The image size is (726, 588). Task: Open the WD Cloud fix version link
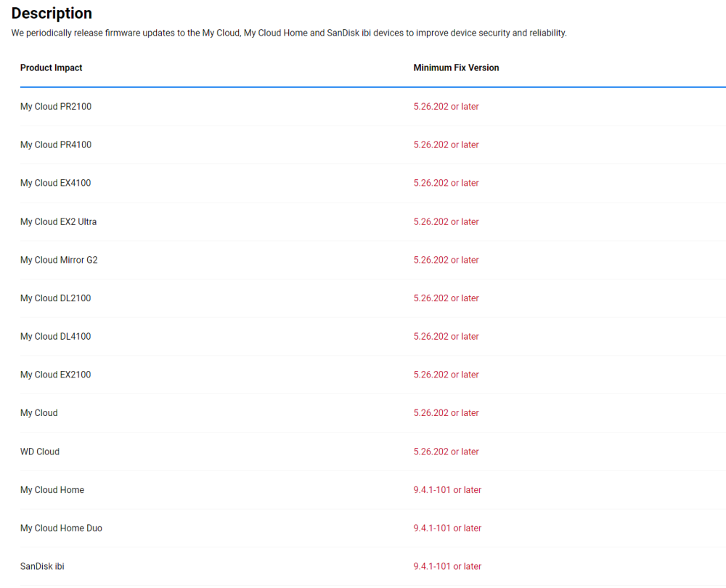[446, 452]
